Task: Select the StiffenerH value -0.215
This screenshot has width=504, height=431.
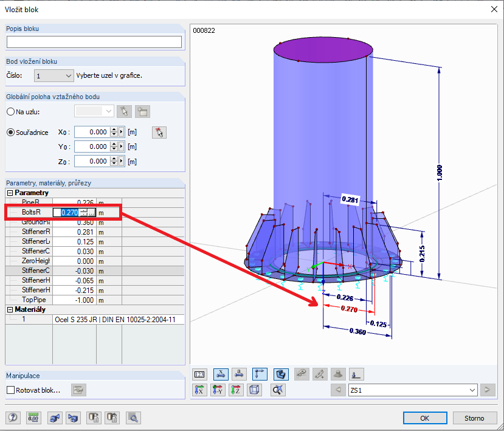Action: point(75,290)
